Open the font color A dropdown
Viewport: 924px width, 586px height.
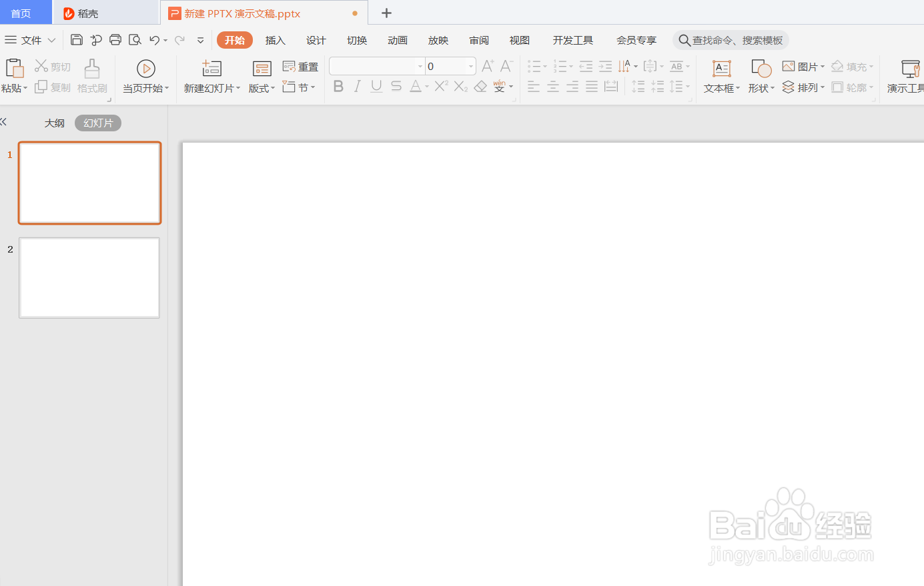[427, 87]
